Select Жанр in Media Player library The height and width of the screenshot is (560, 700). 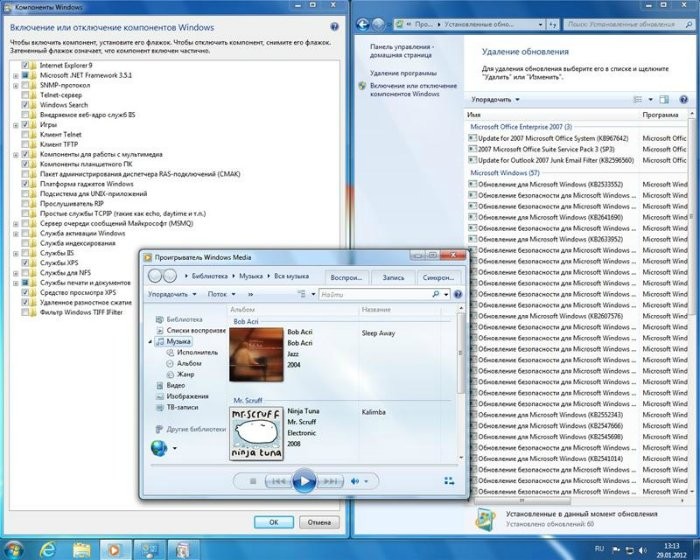[x=185, y=374]
